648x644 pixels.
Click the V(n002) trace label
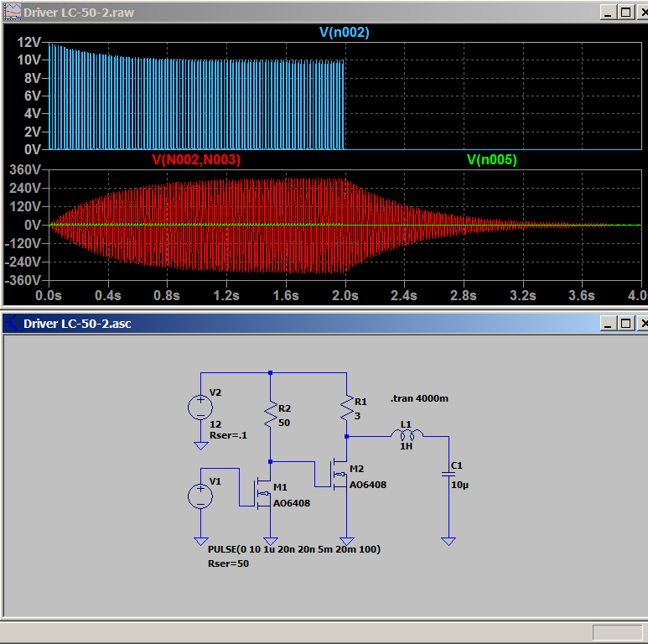pos(344,33)
